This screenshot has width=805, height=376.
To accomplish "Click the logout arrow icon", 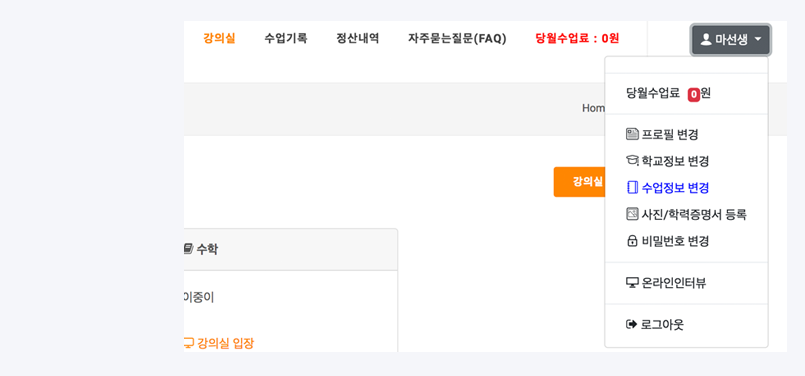I will [631, 325].
